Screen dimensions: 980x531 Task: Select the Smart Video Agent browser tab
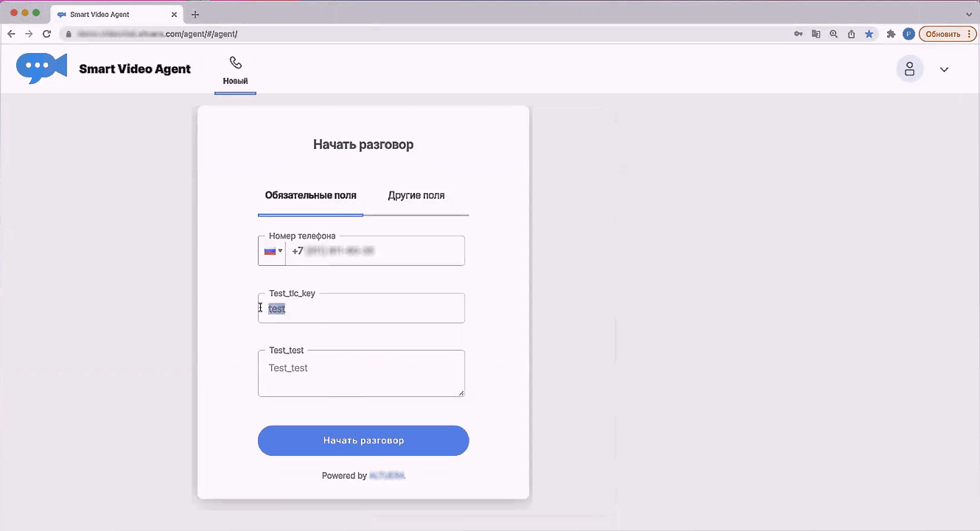click(117, 14)
